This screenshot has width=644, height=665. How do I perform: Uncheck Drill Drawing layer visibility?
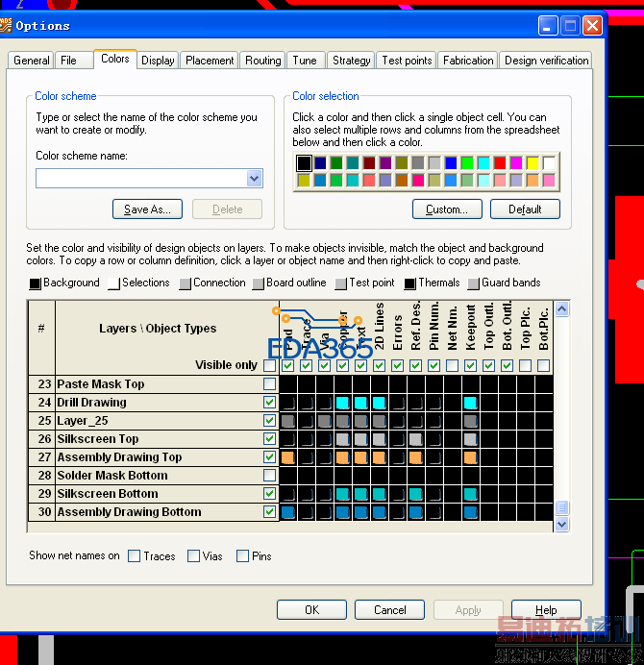click(269, 402)
